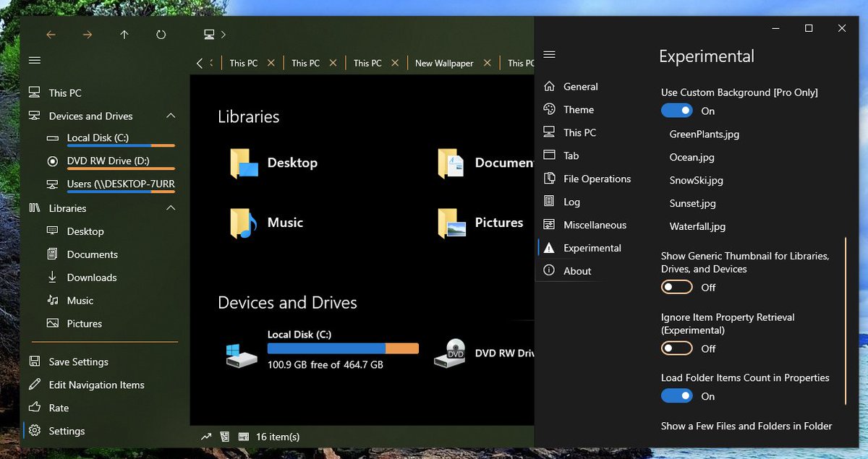Click the forward arrow in navigation bar
868x459 pixels.
88,35
